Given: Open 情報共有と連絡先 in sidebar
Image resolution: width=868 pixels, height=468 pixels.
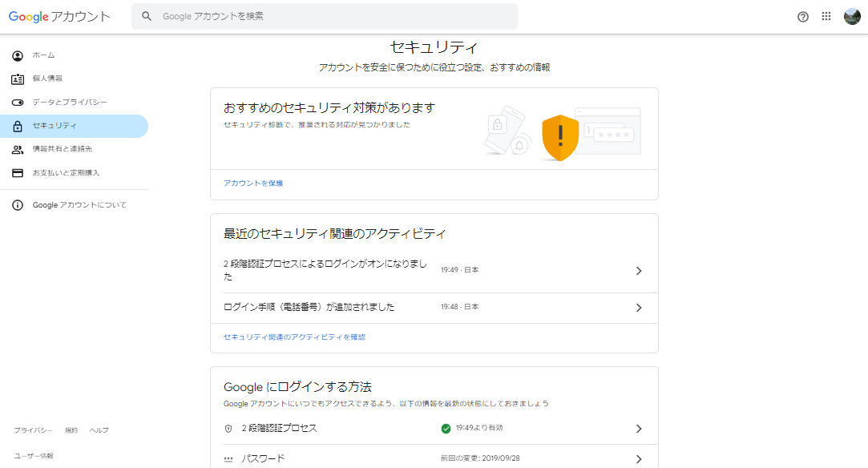Looking at the screenshot, I should point(75,149).
